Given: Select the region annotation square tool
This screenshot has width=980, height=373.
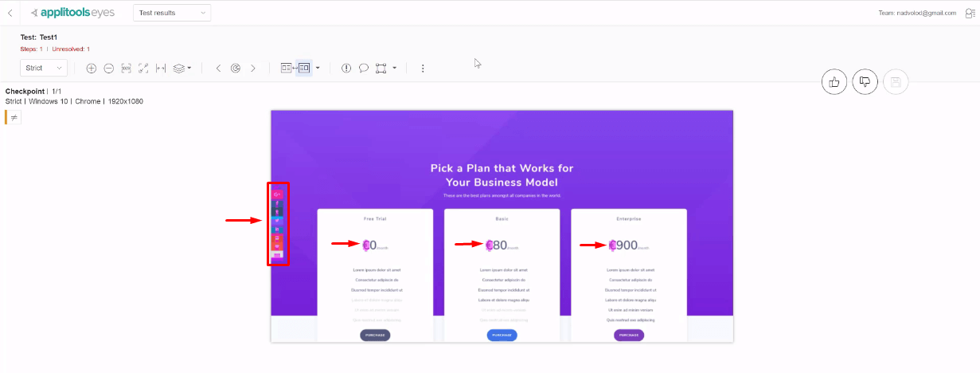Looking at the screenshot, I should click(381, 69).
